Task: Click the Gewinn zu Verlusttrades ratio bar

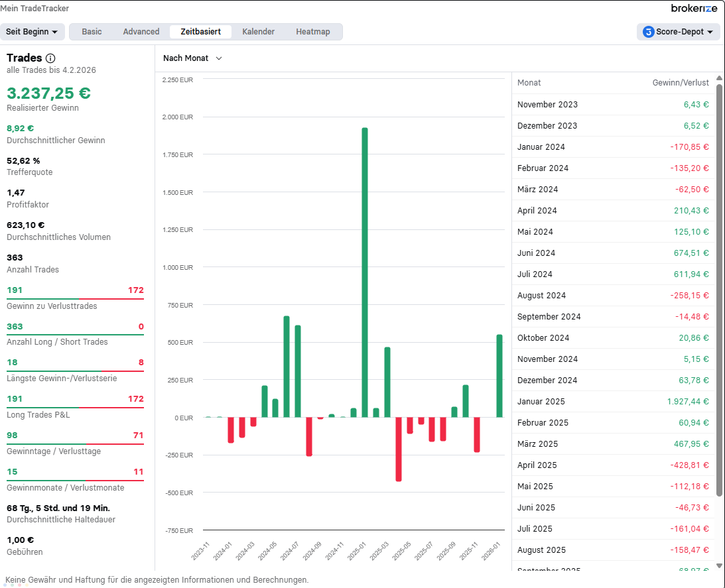Action: [75, 299]
